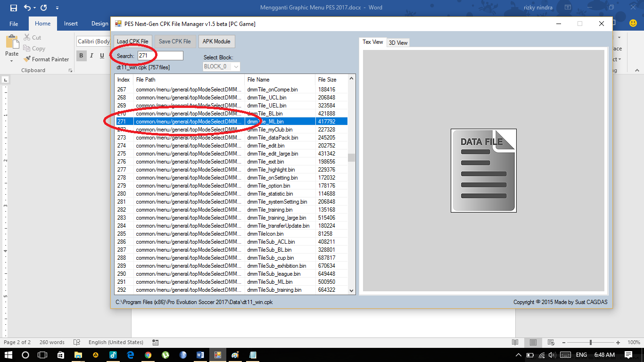Click the Paste clipboard icon in Word

coord(12,41)
